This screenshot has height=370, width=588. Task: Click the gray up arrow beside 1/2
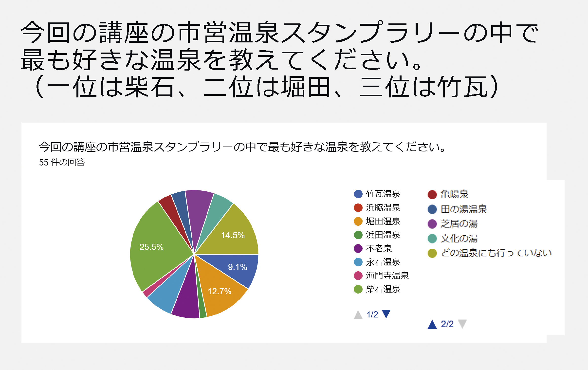click(358, 314)
